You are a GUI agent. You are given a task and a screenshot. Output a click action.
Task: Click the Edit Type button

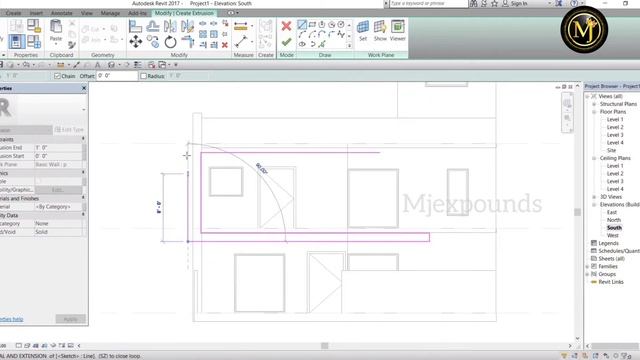(x=69, y=130)
